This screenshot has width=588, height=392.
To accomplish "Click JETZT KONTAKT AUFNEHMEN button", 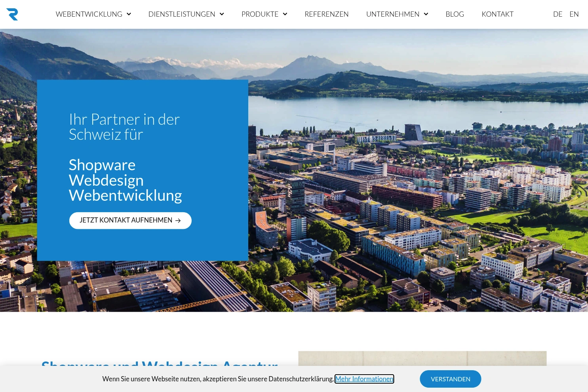I will coord(130,221).
